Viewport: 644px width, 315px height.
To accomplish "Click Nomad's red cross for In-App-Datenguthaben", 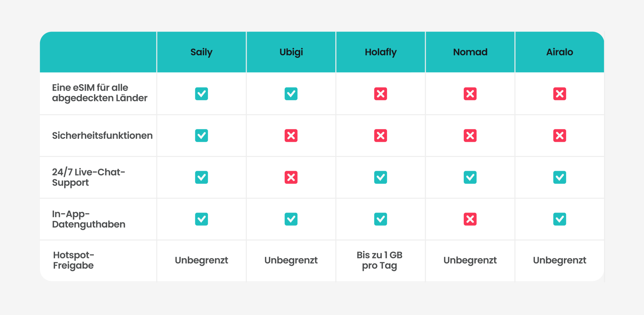I will click(470, 219).
